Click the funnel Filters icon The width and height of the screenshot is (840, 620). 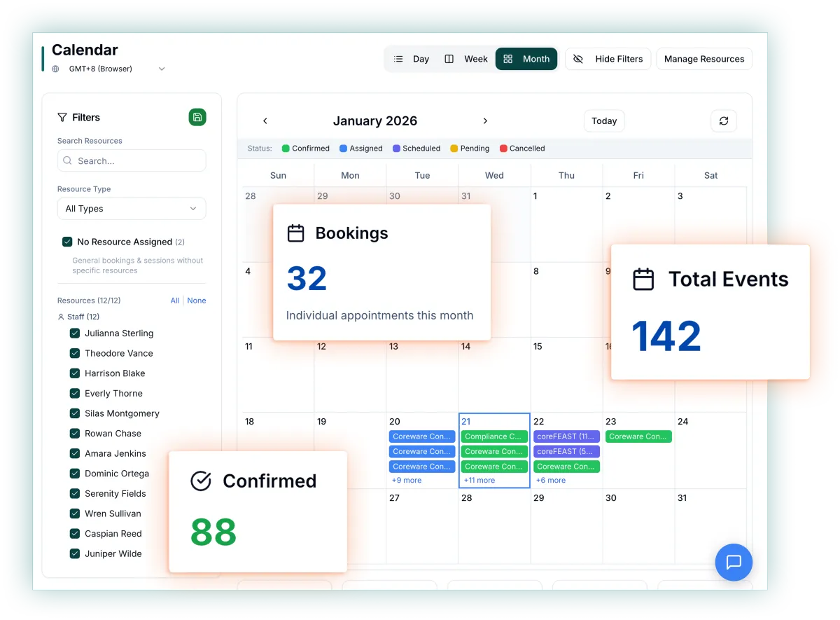pos(62,117)
